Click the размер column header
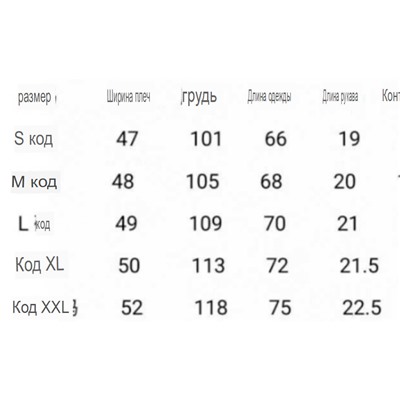 point(35,98)
